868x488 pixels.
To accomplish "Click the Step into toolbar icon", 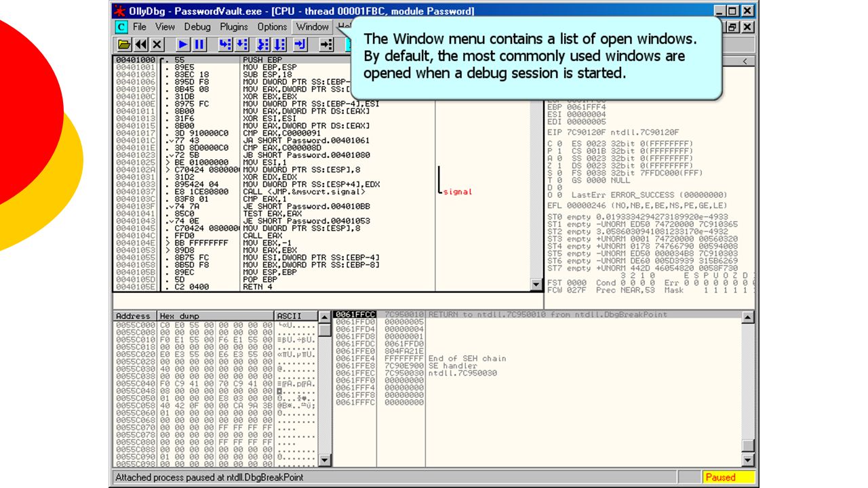I will click(225, 44).
